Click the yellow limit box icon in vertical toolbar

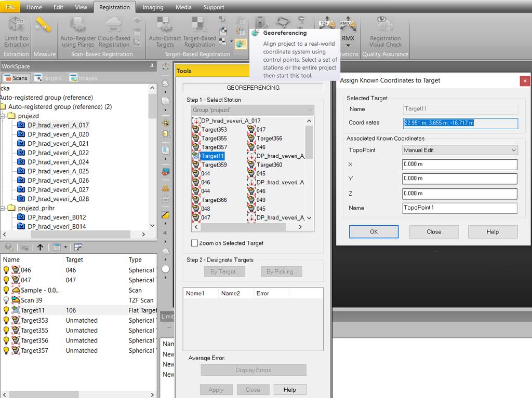(166, 134)
